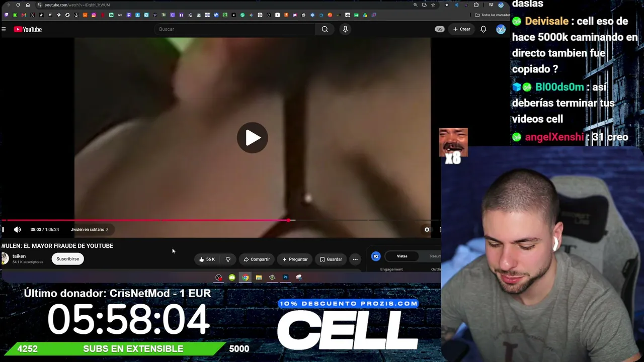Click the browser address bar URL

(77, 5)
